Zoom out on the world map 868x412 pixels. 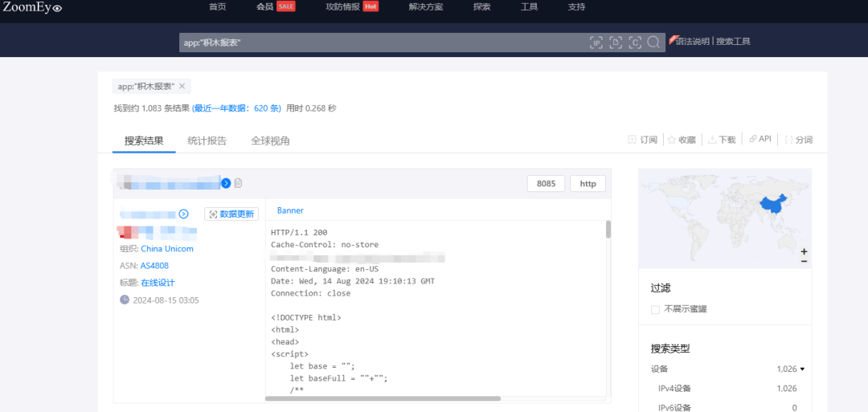tap(804, 261)
